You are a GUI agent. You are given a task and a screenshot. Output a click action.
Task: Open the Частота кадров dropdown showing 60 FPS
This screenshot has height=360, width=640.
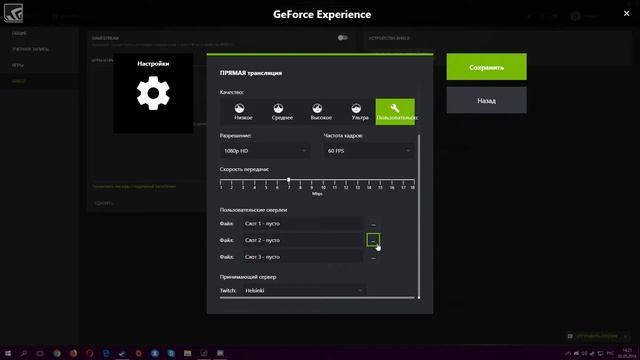pos(369,151)
